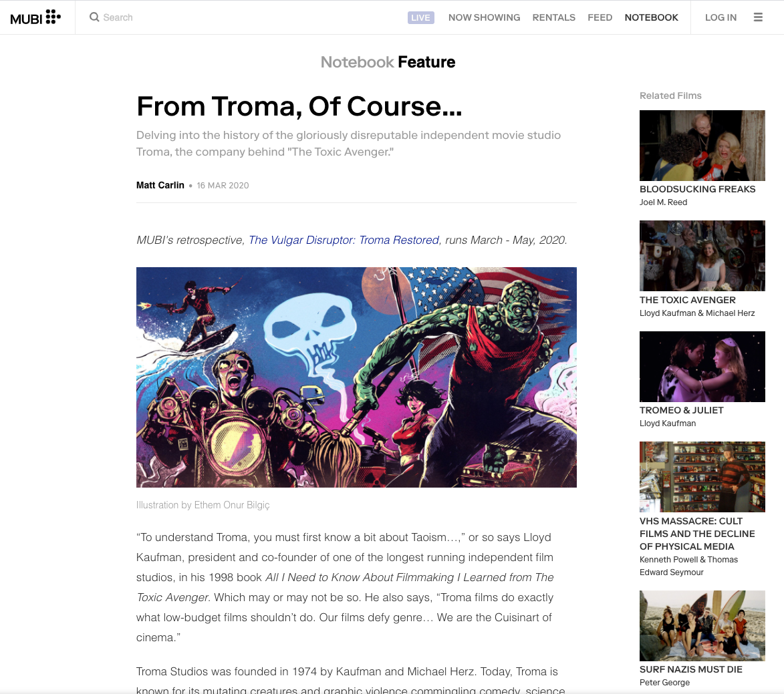Open the hamburger menu

pos(758,17)
